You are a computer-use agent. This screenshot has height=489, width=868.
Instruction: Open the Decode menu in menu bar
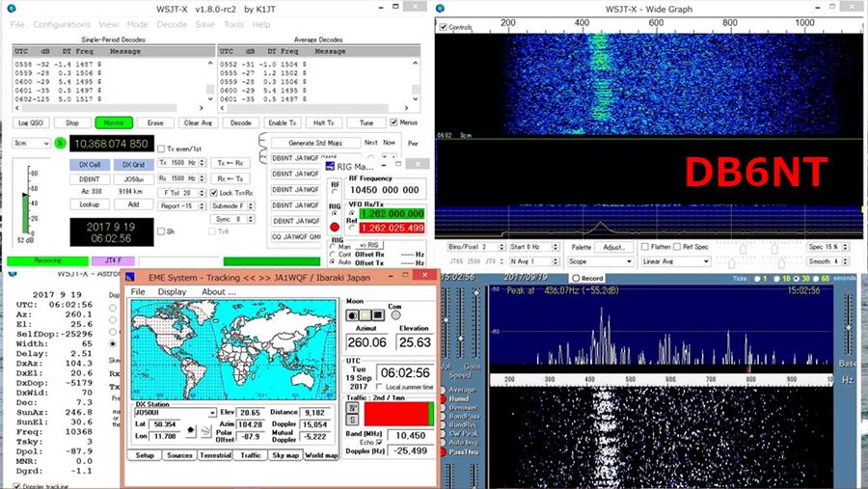pyautogui.click(x=171, y=24)
